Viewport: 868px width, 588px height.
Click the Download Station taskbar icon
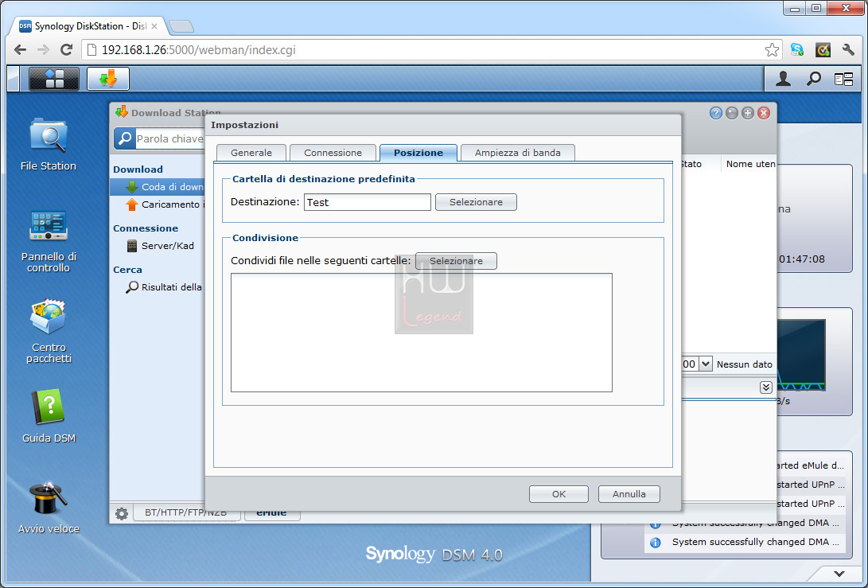(x=108, y=79)
